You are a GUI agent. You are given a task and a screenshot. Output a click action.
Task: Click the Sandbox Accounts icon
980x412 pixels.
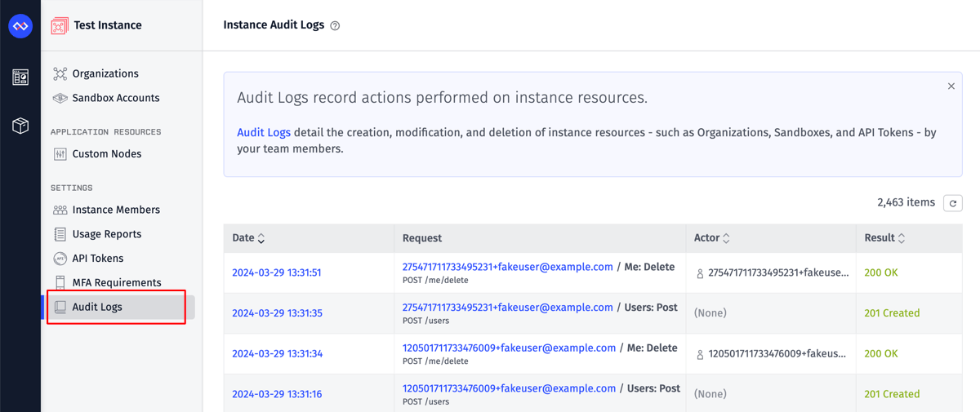tap(60, 98)
